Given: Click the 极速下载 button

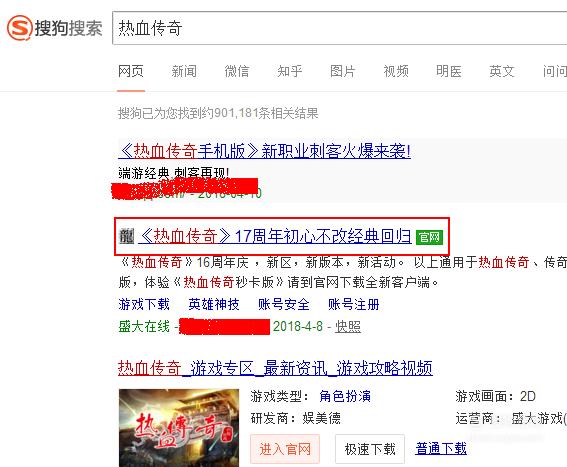Looking at the screenshot, I should (370, 449).
